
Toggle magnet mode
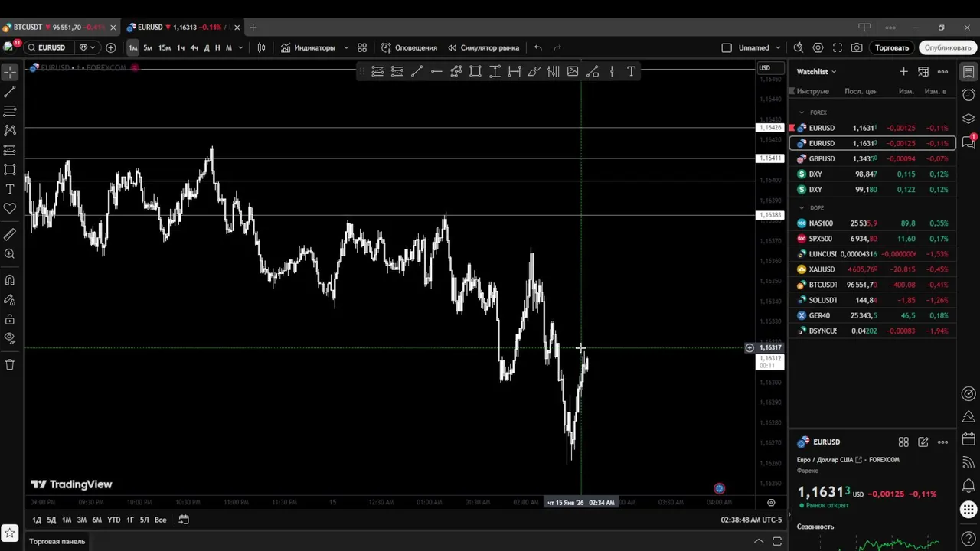[10, 280]
